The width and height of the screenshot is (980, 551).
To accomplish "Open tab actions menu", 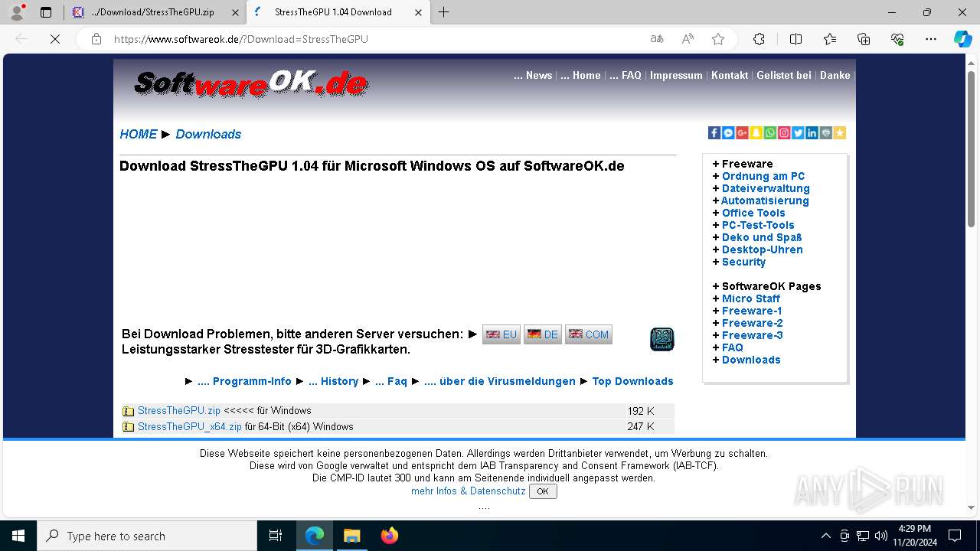I will pyautogui.click(x=46, y=12).
